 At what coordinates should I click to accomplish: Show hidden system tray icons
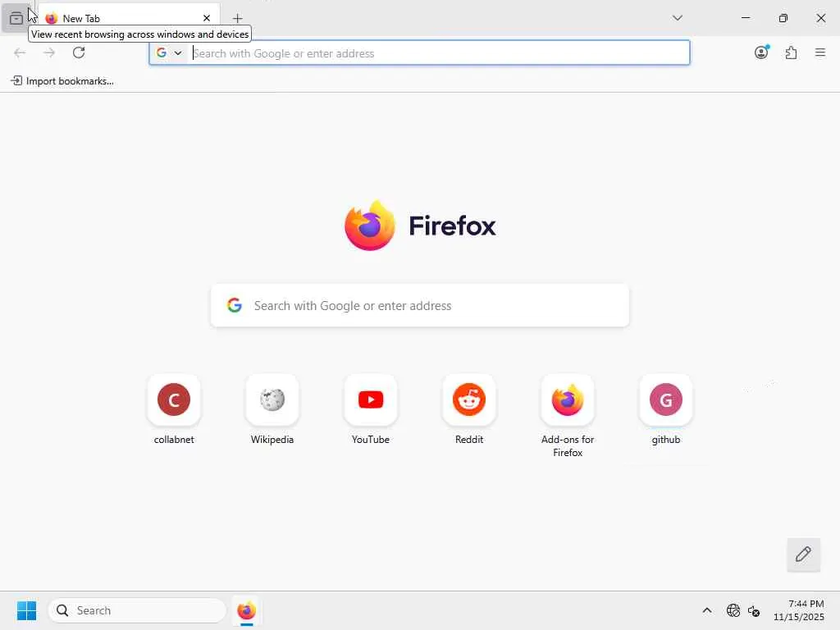pyautogui.click(x=707, y=610)
